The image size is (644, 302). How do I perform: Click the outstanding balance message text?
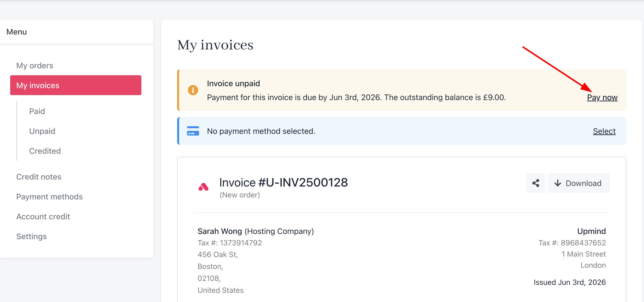(x=356, y=97)
